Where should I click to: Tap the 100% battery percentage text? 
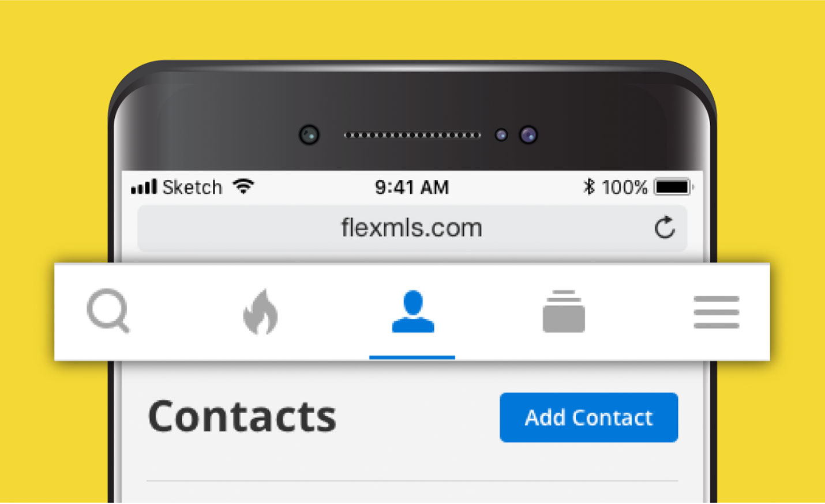coord(624,187)
